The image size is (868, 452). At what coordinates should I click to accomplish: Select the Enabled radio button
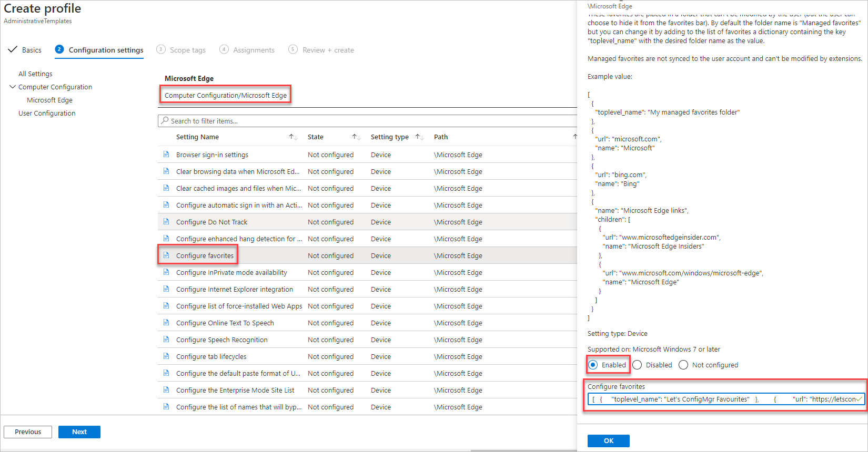tap(593, 365)
